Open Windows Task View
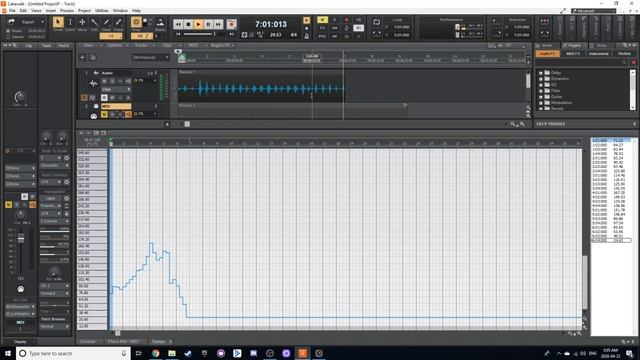The height and width of the screenshot is (360, 640). click(x=138, y=353)
